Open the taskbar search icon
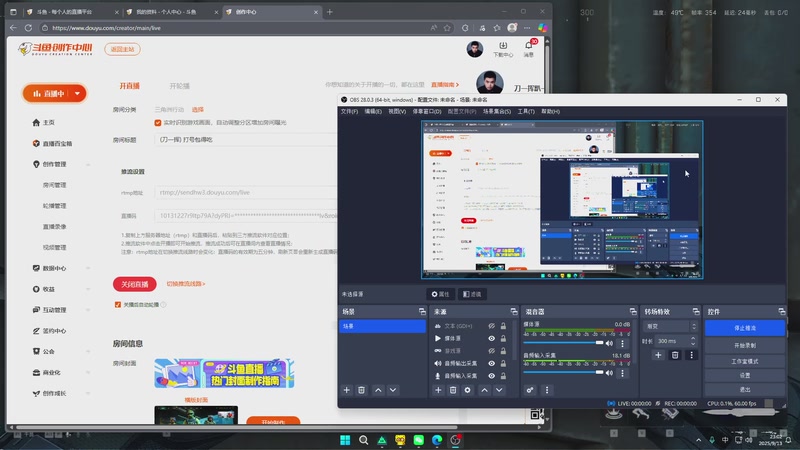Screen dimensions: 800x450 click(x=363, y=440)
